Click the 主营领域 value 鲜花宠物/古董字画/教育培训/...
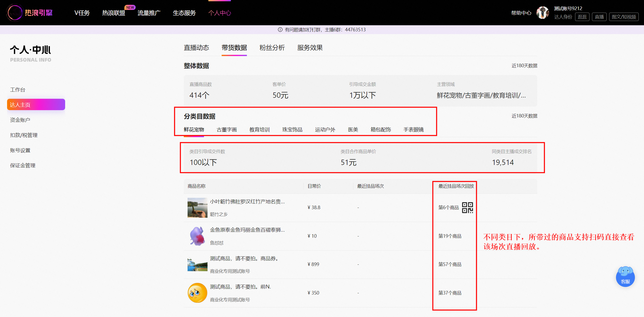 481,95
